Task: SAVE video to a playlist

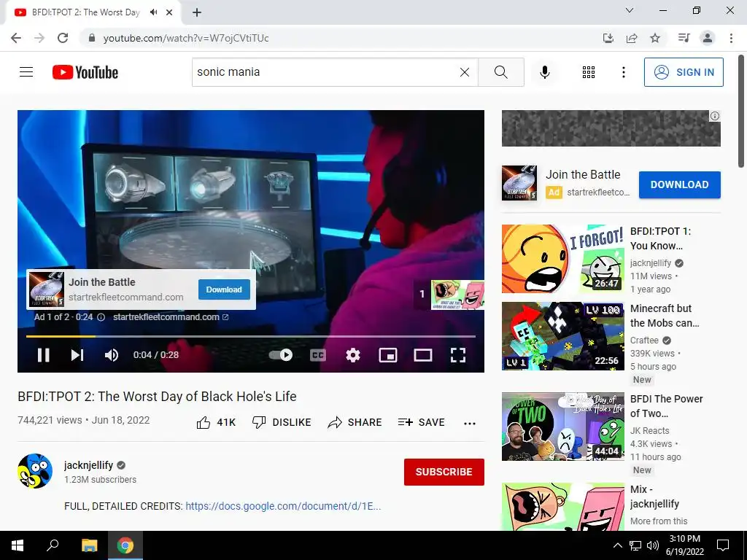Action: [422, 422]
